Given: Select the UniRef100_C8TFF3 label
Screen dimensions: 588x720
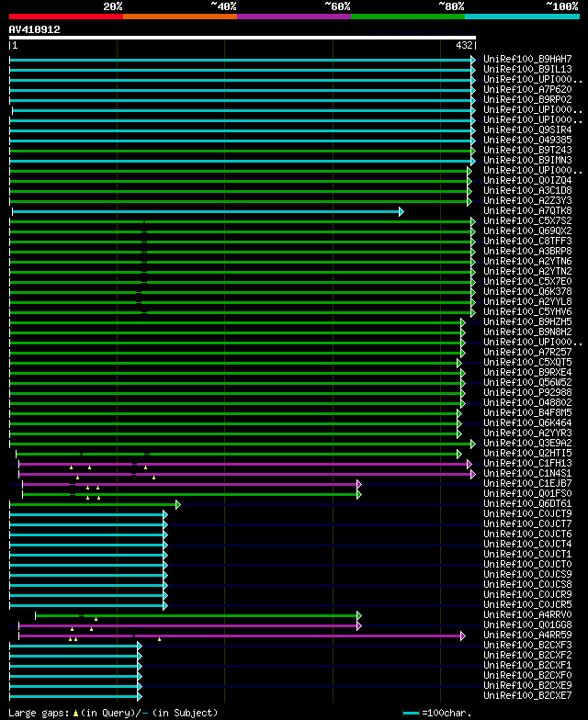Looking at the screenshot, I should (x=527, y=241).
